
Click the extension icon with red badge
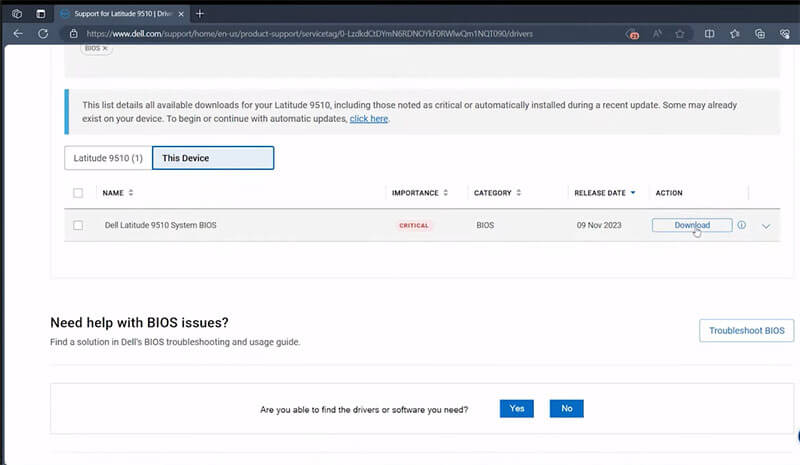[x=633, y=34]
